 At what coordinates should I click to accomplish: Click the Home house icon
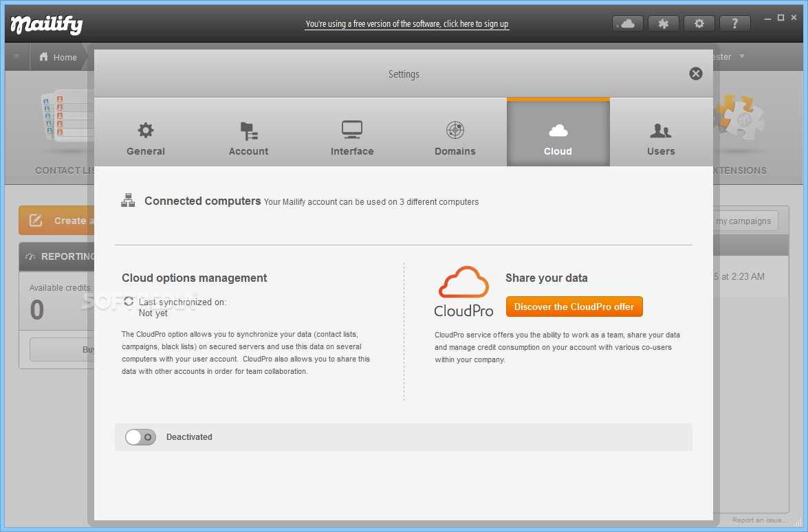44,56
